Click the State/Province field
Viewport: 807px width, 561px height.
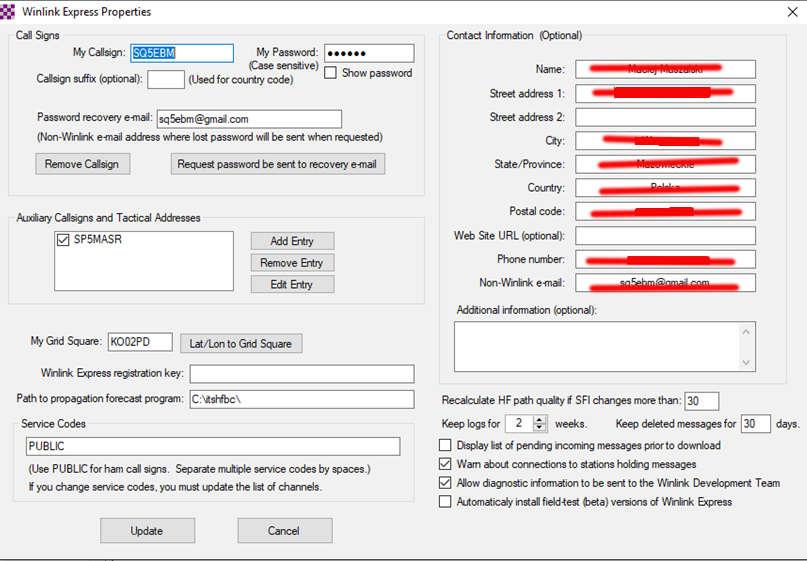click(665, 164)
